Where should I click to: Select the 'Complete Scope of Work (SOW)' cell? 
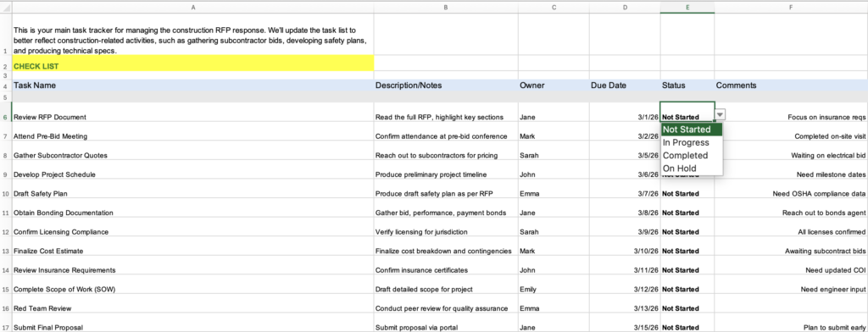click(x=192, y=284)
